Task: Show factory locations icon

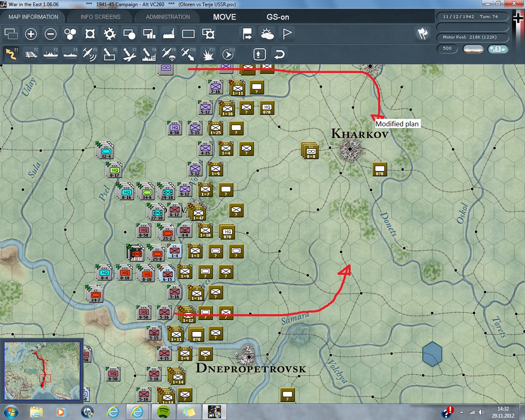Action: [x=169, y=34]
